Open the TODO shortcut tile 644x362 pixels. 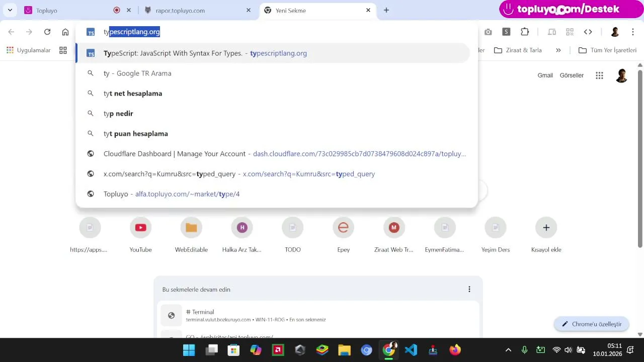(x=293, y=235)
